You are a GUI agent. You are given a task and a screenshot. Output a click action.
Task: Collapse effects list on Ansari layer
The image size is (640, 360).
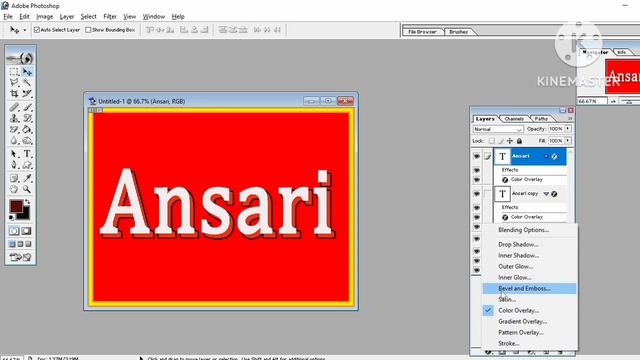[546, 156]
